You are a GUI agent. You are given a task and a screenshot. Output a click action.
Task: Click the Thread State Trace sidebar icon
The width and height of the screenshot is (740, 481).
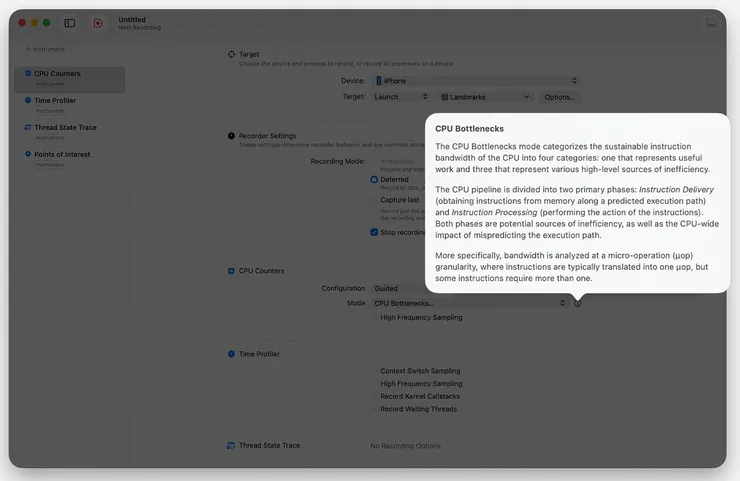[28, 127]
